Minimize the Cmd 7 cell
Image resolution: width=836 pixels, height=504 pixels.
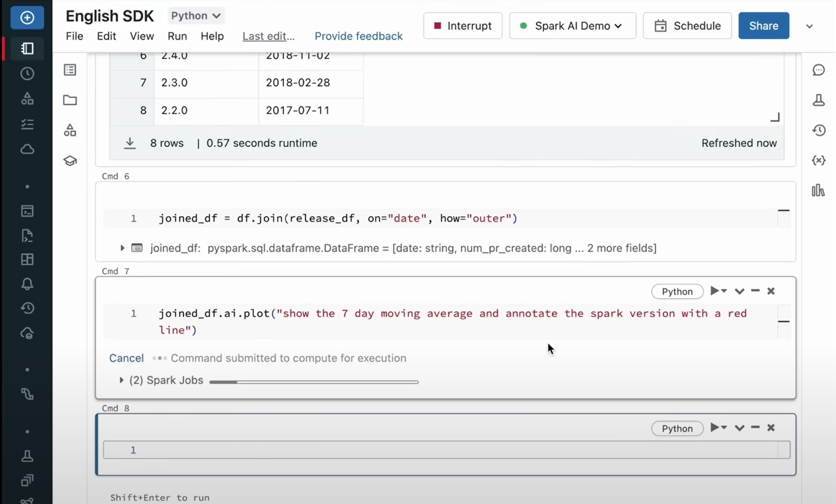tap(755, 291)
